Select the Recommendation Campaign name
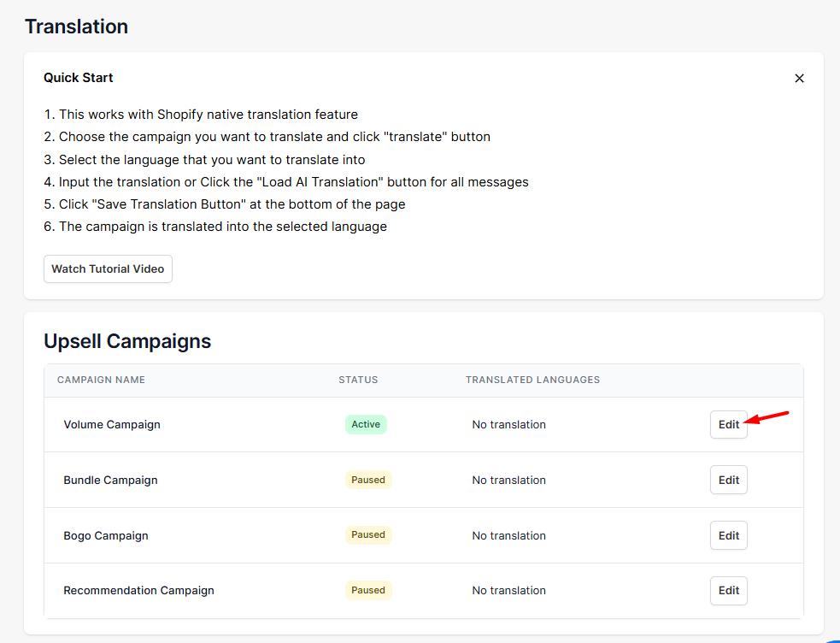This screenshot has width=840, height=643. 138,591
